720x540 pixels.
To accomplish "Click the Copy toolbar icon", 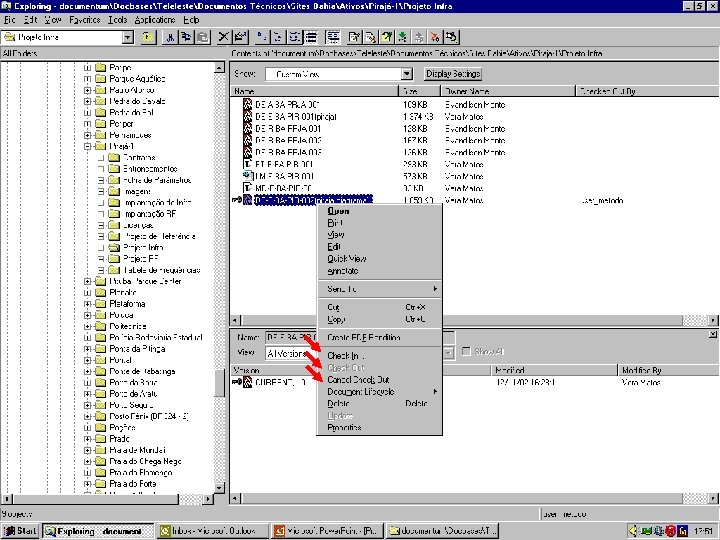I will [186, 37].
